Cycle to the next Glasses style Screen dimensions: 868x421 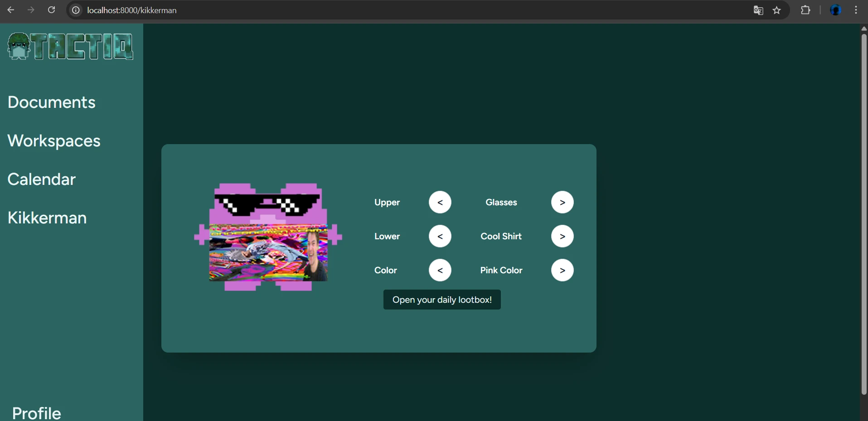562,202
